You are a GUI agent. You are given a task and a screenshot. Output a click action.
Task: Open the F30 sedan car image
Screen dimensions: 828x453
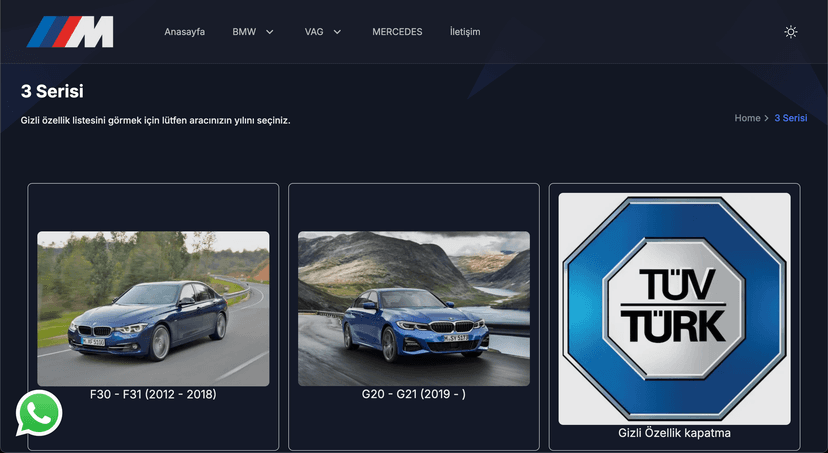coord(153,309)
